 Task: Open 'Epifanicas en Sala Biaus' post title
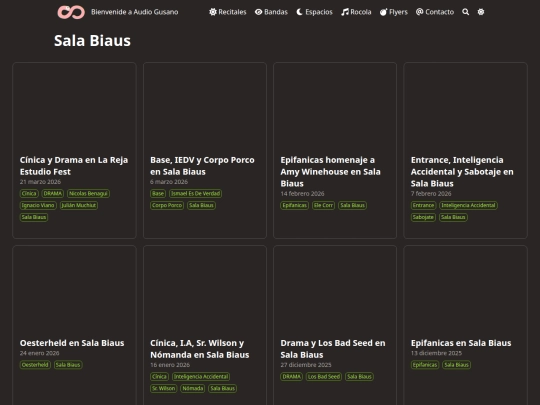tap(461, 343)
